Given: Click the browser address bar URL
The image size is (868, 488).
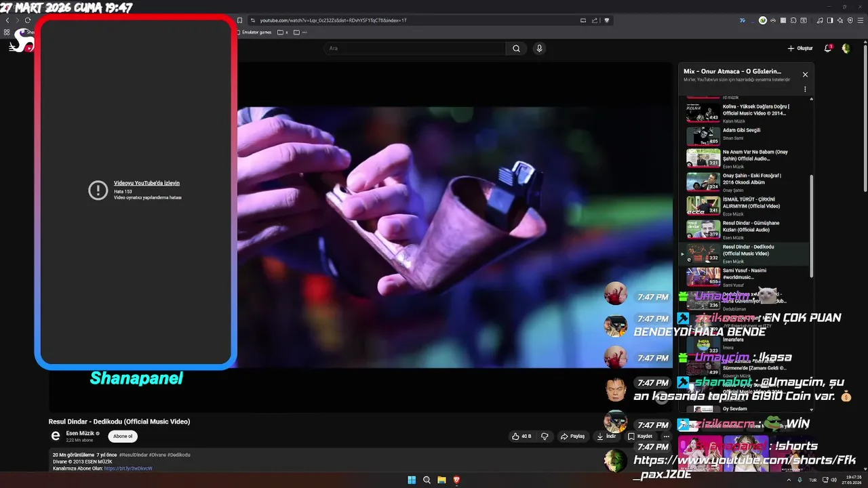Looking at the screenshot, I should click(x=333, y=20).
